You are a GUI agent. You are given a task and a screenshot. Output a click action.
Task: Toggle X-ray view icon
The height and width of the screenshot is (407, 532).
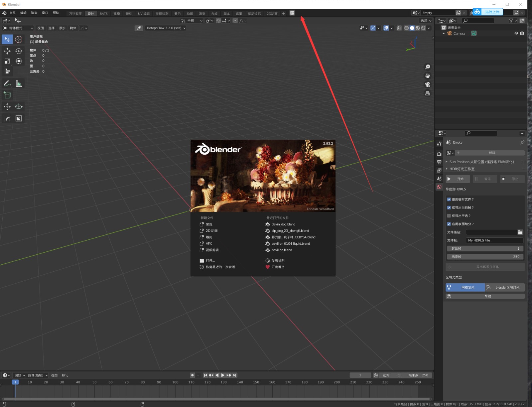coord(399,28)
